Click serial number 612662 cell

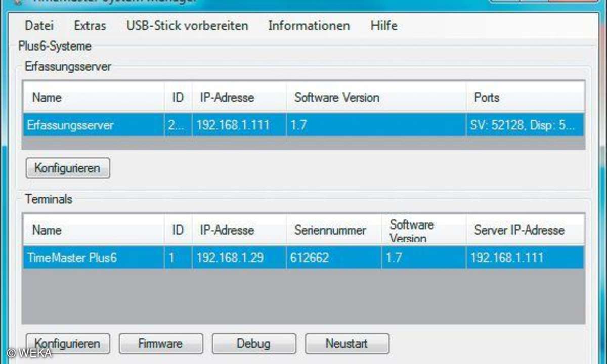333,258
